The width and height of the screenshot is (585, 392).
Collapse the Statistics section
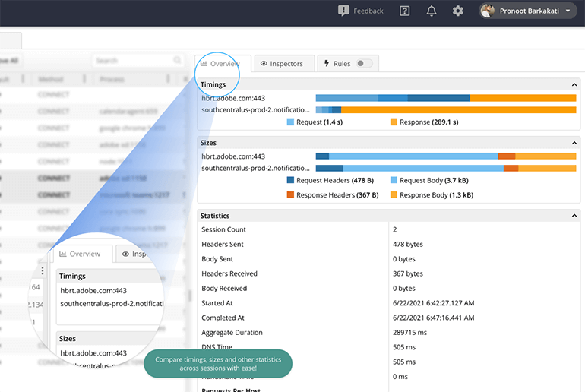574,216
